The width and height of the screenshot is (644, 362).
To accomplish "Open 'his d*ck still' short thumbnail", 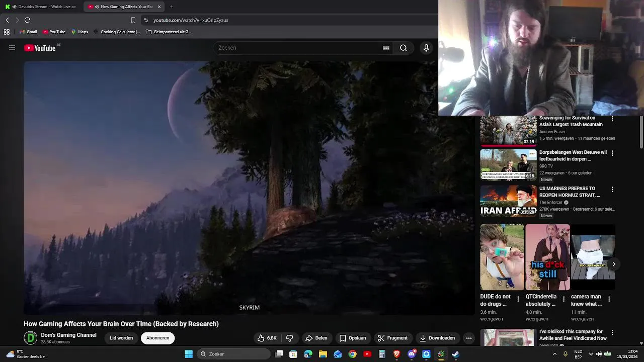I will coord(547,257).
